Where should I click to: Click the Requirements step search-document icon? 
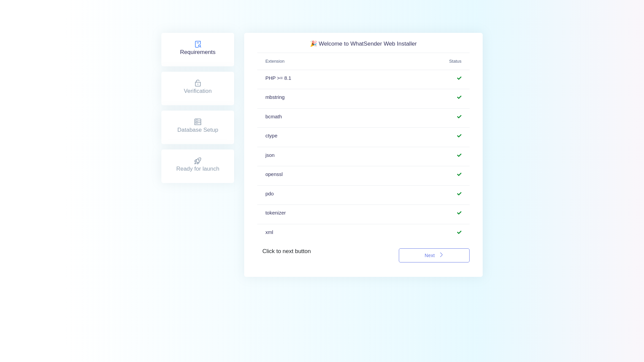coord(198,44)
